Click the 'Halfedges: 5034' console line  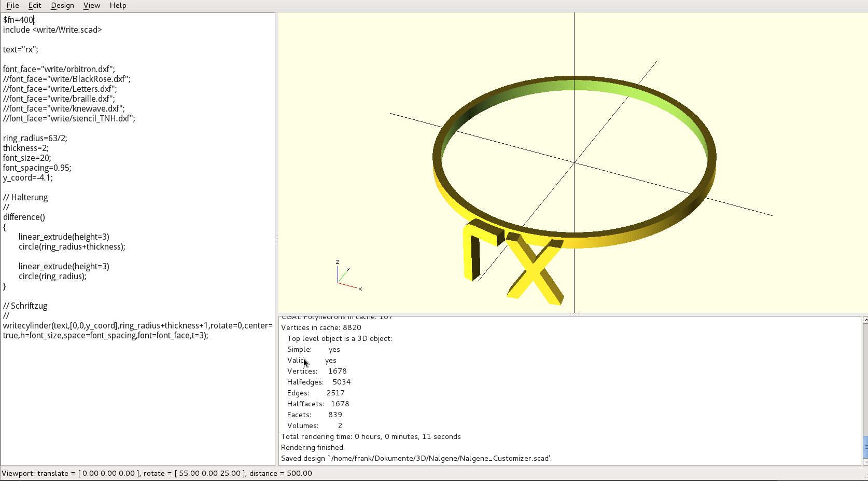click(x=319, y=382)
